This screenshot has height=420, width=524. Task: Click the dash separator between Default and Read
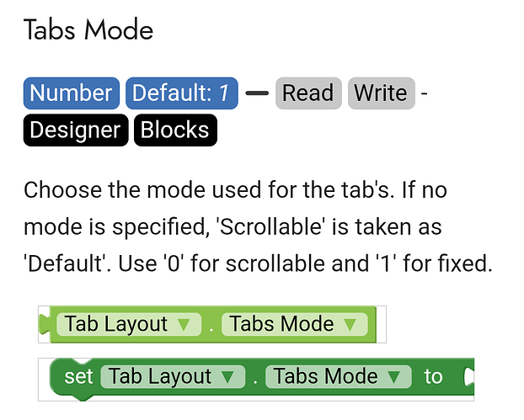(257, 93)
